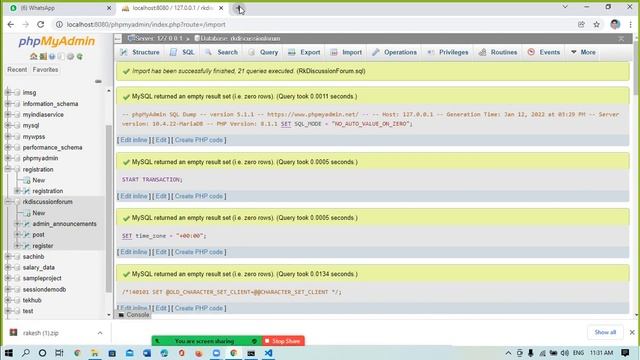Open the SQL tab
Viewport: 640px width, 360px height.
pyautogui.click(x=182, y=52)
